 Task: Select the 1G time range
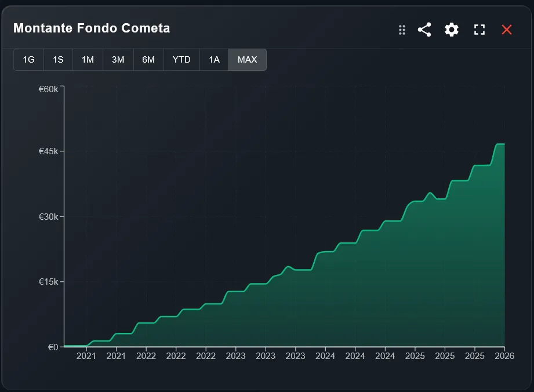[x=28, y=59]
